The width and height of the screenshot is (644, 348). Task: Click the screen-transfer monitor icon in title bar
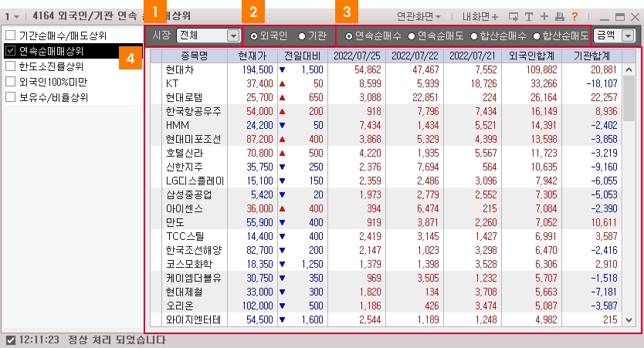point(513,16)
